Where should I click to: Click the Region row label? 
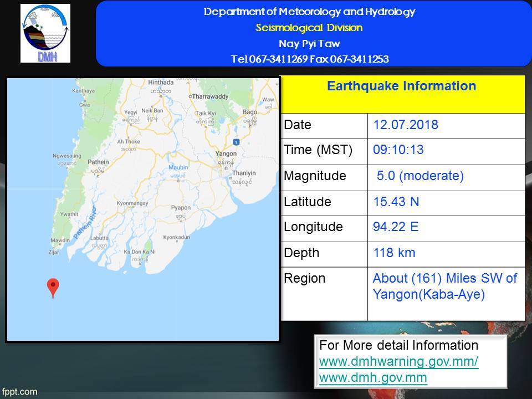[x=304, y=279]
